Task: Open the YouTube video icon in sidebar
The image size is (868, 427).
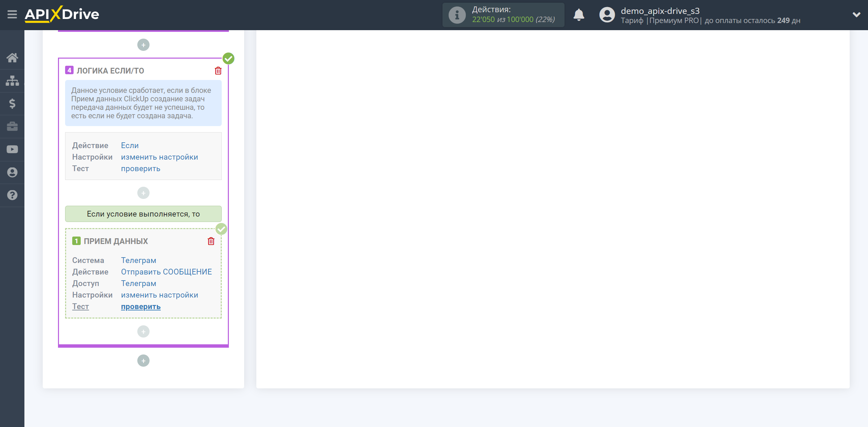Action: [x=12, y=149]
